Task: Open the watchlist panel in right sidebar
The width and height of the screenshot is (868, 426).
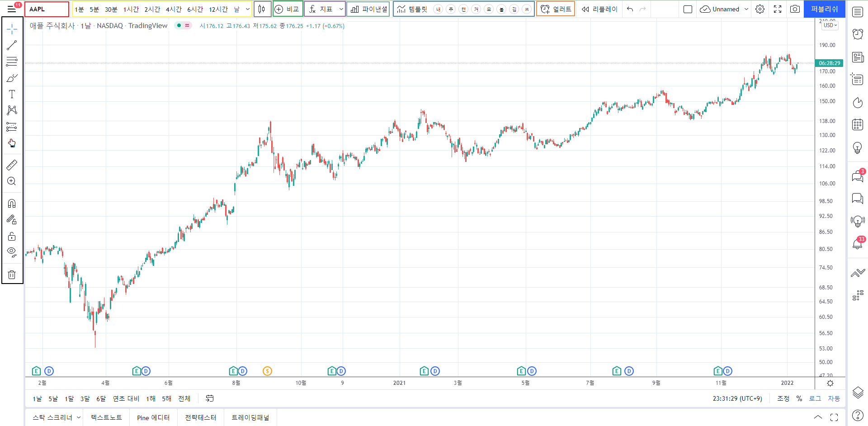Action: tap(858, 12)
